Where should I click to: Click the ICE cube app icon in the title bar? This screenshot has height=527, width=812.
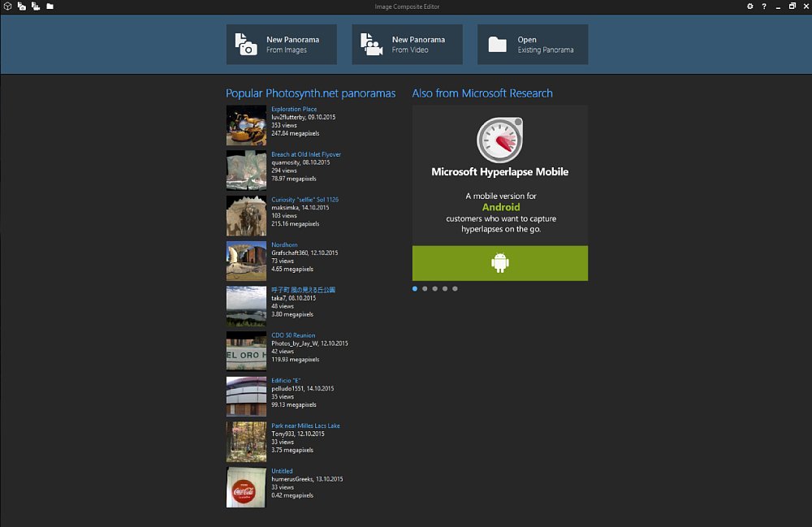7,6
